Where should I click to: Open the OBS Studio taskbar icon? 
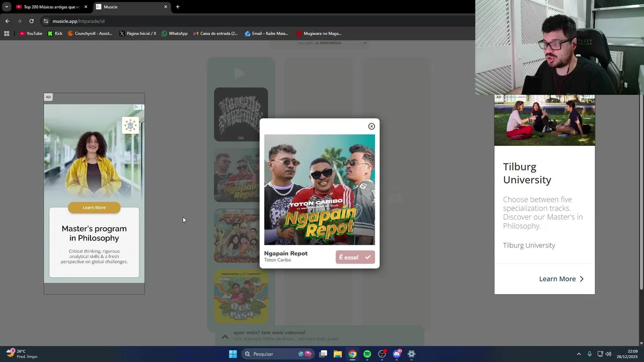coord(382,354)
